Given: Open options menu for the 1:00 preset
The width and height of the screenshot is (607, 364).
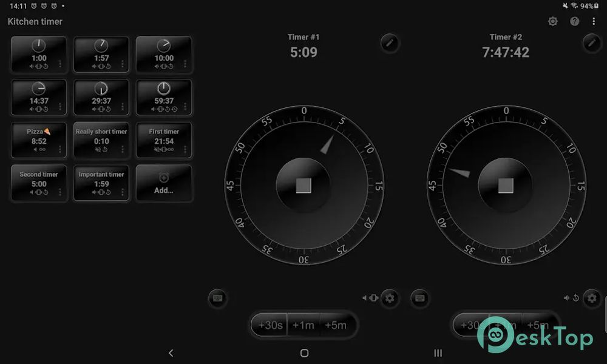Looking at the screenshot, I should click(x=60, y=64).
